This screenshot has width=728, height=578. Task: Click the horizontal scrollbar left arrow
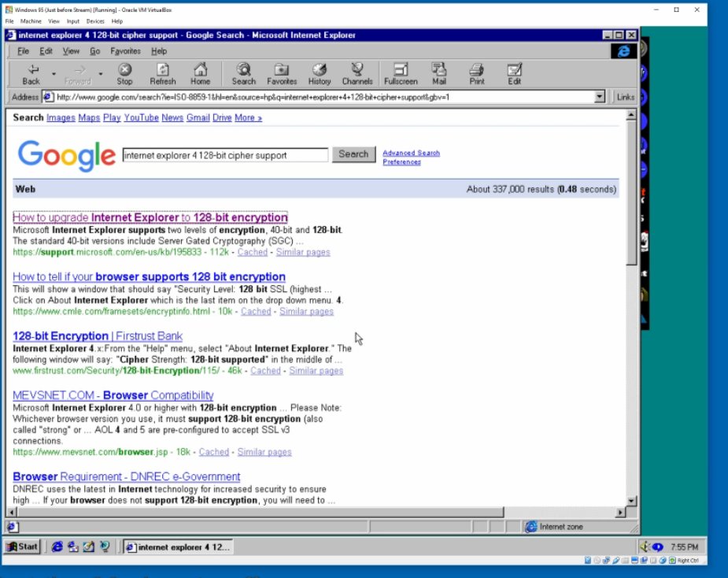click(x=11, y=512)
